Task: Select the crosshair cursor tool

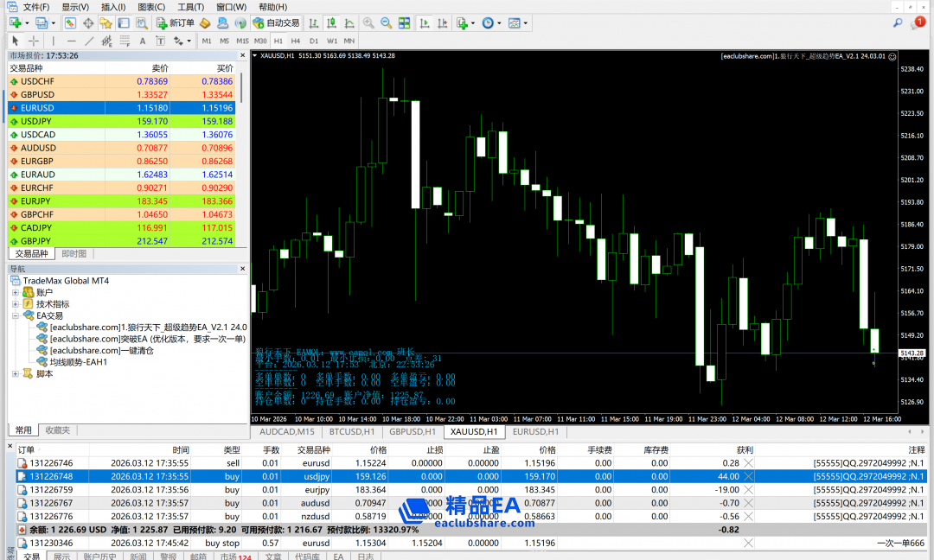Action: (x=34, y=41)
